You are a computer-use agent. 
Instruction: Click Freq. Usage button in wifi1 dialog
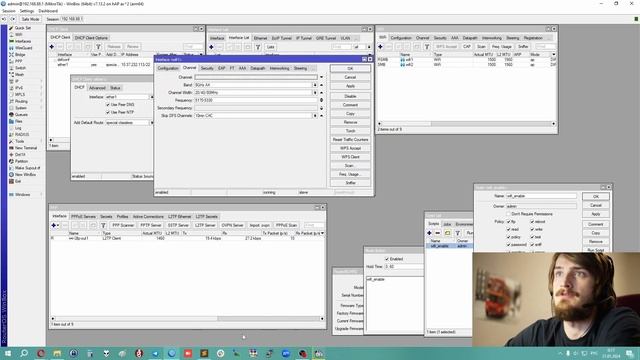(x=350, y=174)
